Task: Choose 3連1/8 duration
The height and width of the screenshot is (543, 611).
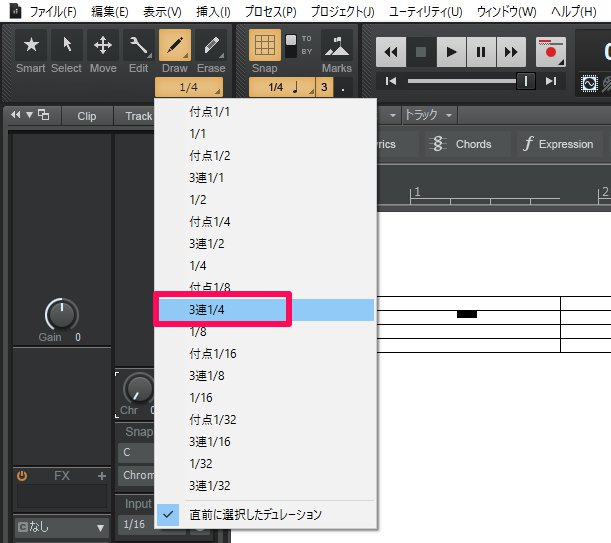Action: pos(265,376)
